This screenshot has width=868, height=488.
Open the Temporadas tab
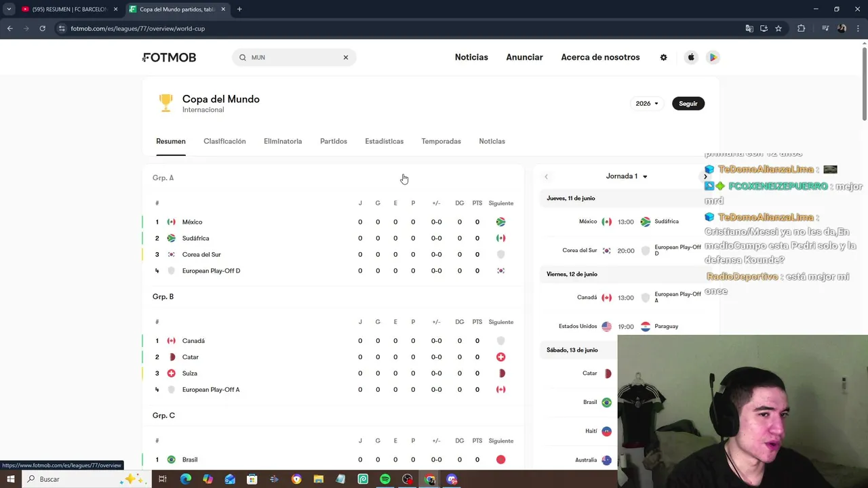point(441,141)
